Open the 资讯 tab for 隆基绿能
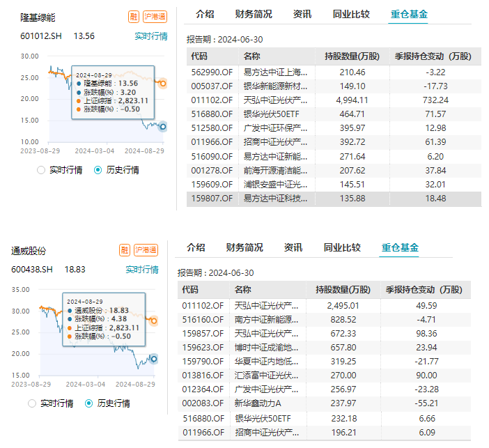Image resolution: width=489 pixels, height=448 pixels. coord(302,14)
